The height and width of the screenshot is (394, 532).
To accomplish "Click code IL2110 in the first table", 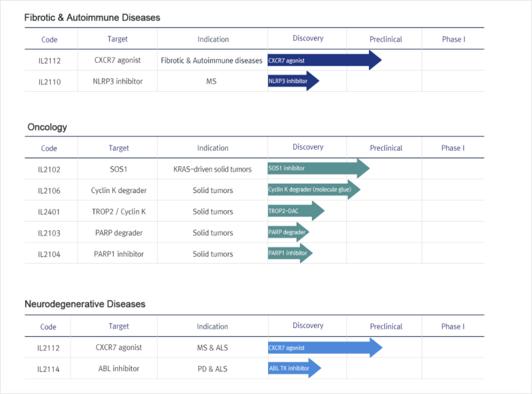I will 50,81.
